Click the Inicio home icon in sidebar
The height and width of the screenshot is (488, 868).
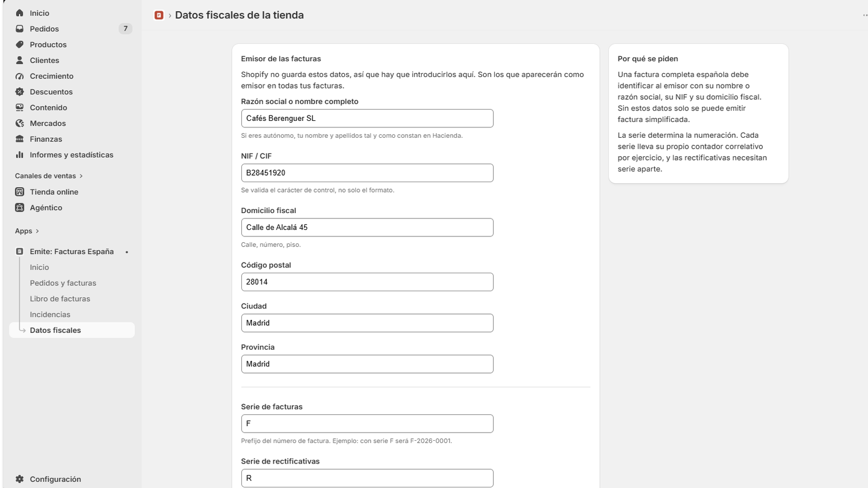click(x=20, y=13)
